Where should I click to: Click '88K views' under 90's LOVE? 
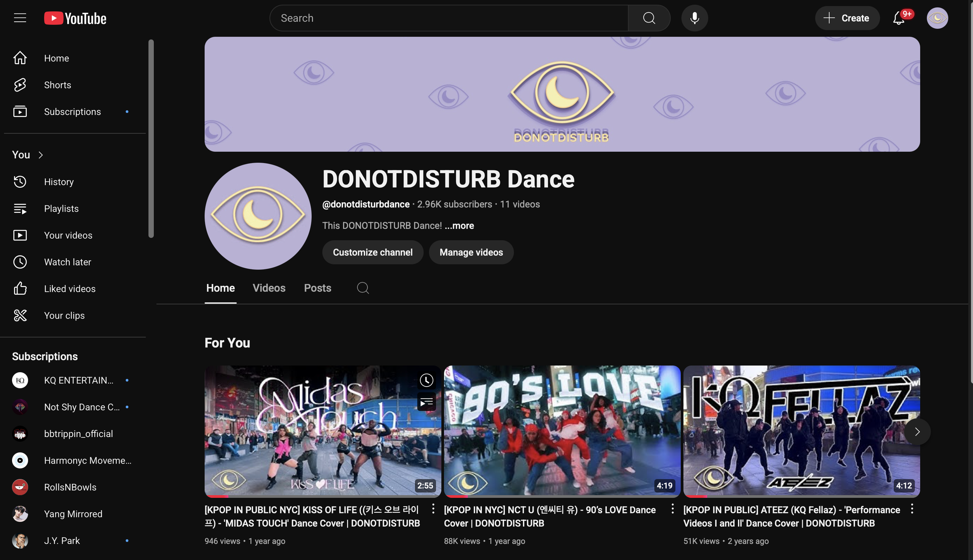(462, 541)
